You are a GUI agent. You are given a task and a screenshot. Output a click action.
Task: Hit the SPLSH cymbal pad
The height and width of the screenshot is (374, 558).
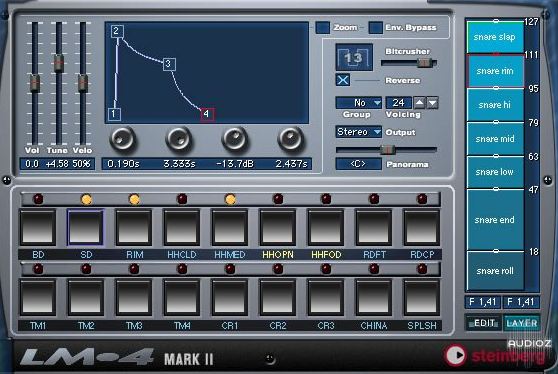(421, 297)
